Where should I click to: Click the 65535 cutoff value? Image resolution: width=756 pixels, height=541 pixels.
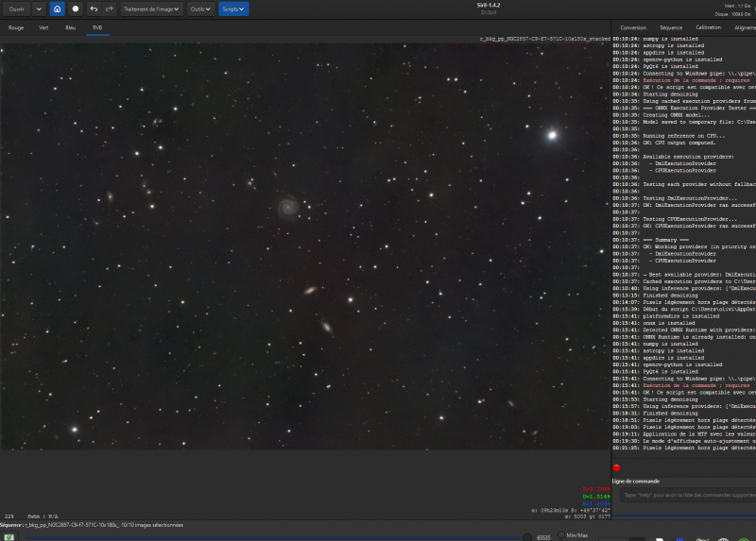pyautogui.click(x=543, y=537)
